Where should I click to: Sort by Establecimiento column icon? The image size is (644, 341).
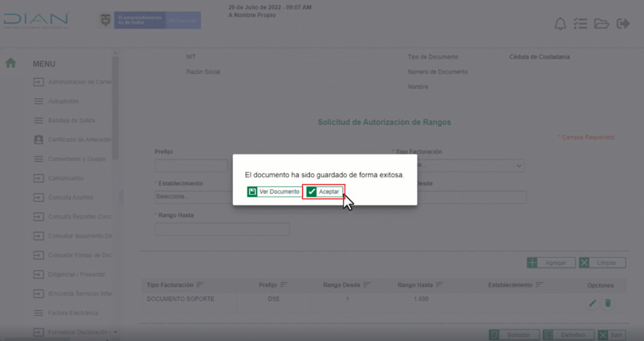point(539,284)
